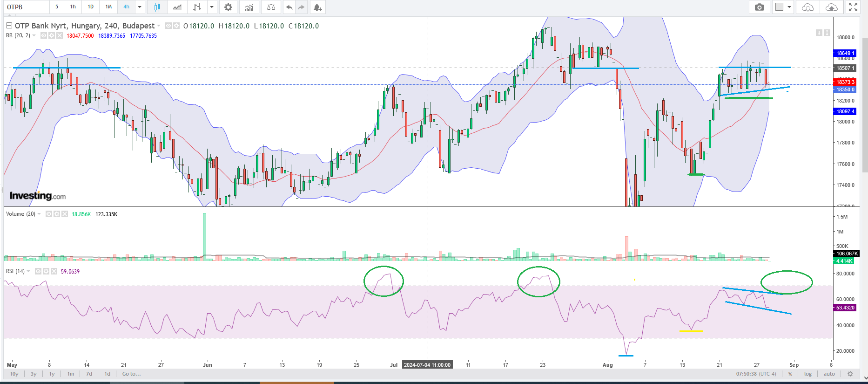Image resolution: width=868 pixels, height=384 pixels.
Task: Open RSI indicator settings gear
Action: [x=46, y=271]
